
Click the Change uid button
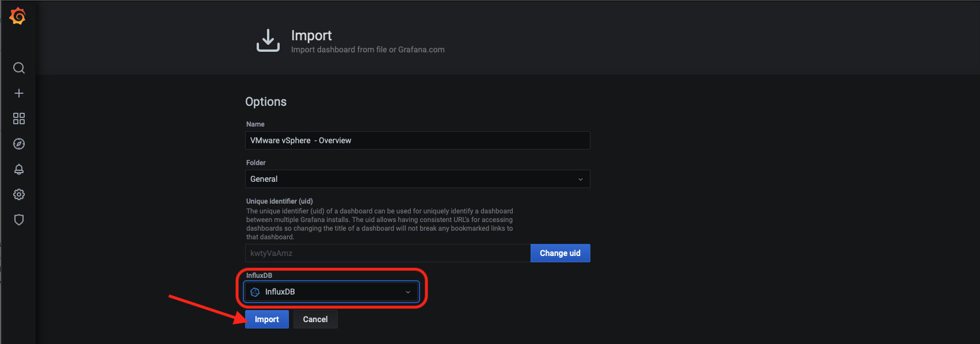coord(560,253)
